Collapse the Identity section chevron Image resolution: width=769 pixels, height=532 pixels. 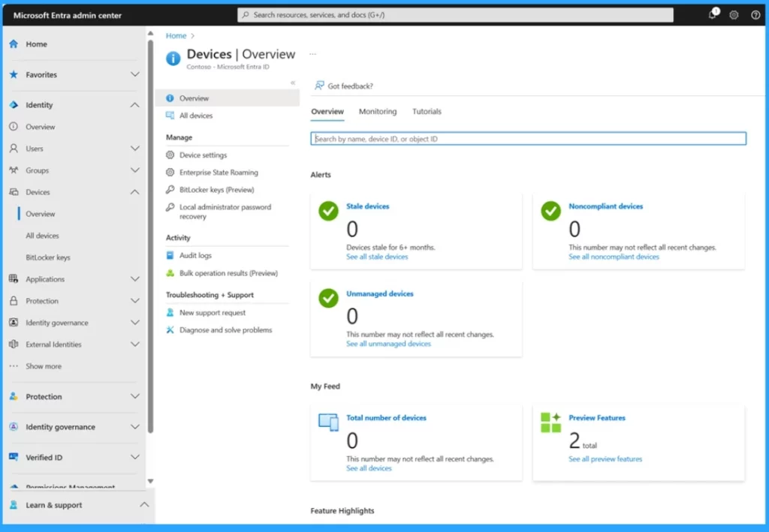(x=135, y=105)
